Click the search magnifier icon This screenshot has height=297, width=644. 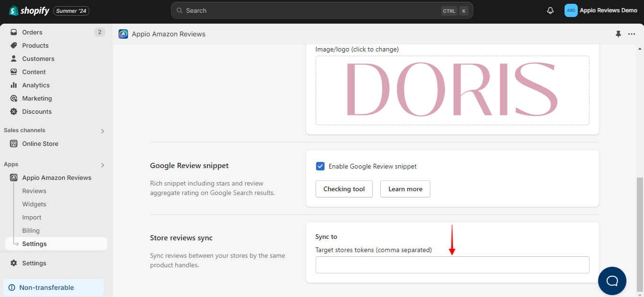point(180,10)
